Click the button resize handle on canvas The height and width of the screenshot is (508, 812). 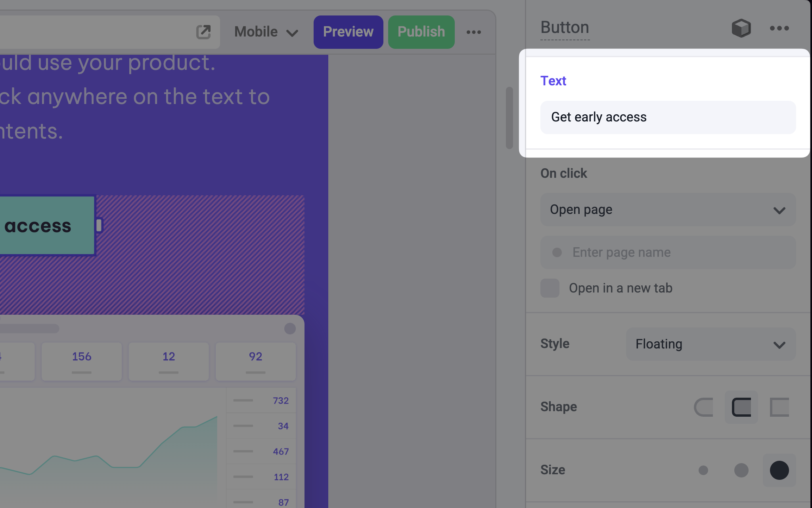click(x=99, y=225)
